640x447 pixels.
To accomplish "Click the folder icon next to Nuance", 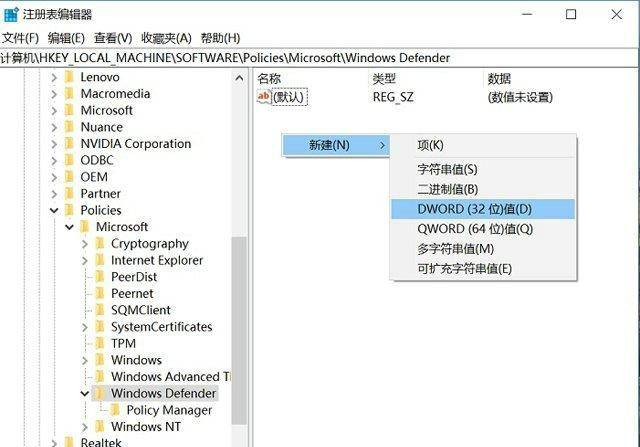I will [x=70, y=127].
